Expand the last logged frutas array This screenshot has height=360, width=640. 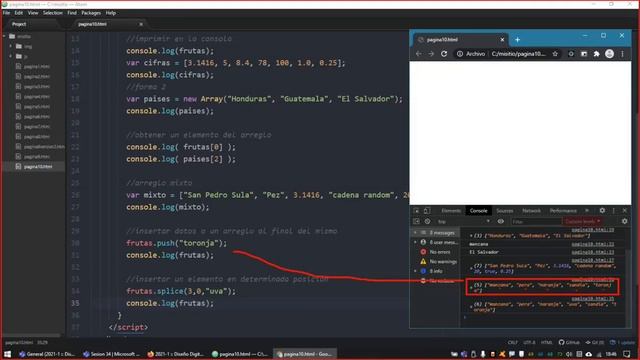tap(471, 307)
